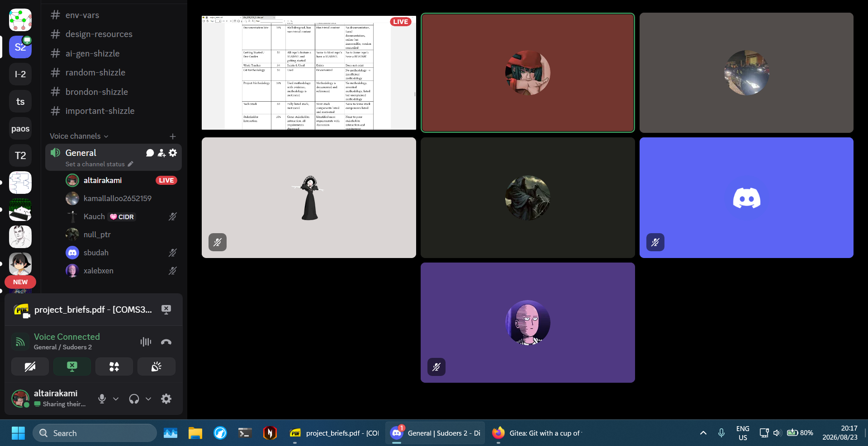The image size is (868, 446).
Task: Collapse the Voice channels category
Action: pyautogui.click(x=79, y=136)
